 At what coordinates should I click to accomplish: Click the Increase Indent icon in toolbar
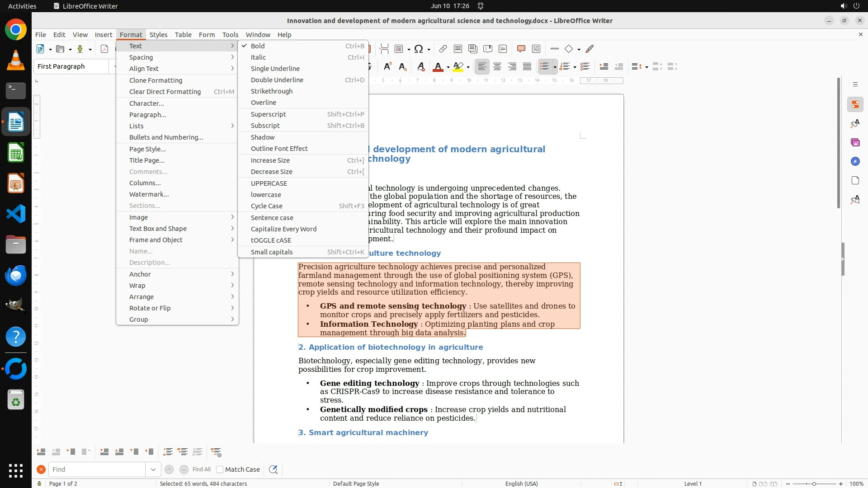point(604,67)
